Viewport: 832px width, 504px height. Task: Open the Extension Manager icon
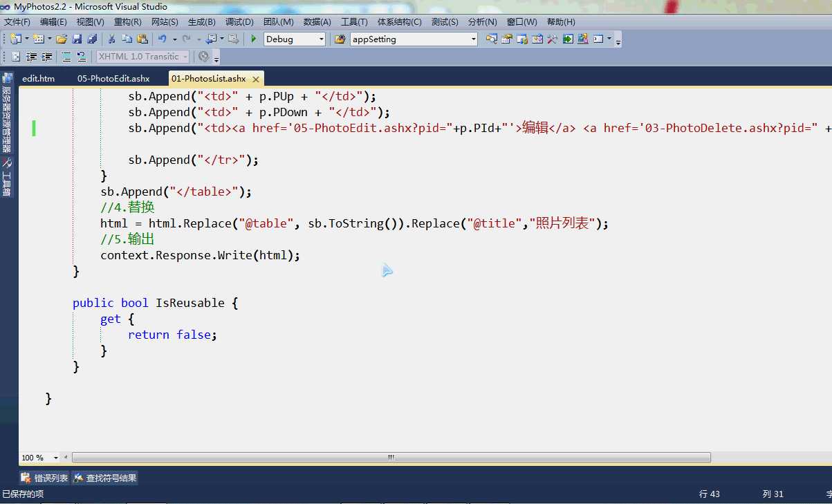point(582,39)
